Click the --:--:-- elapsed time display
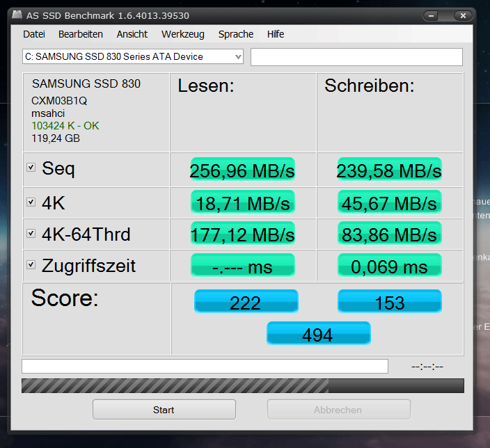Image resolution: width=490 pixels, height=448 pixels. [427, 367]
